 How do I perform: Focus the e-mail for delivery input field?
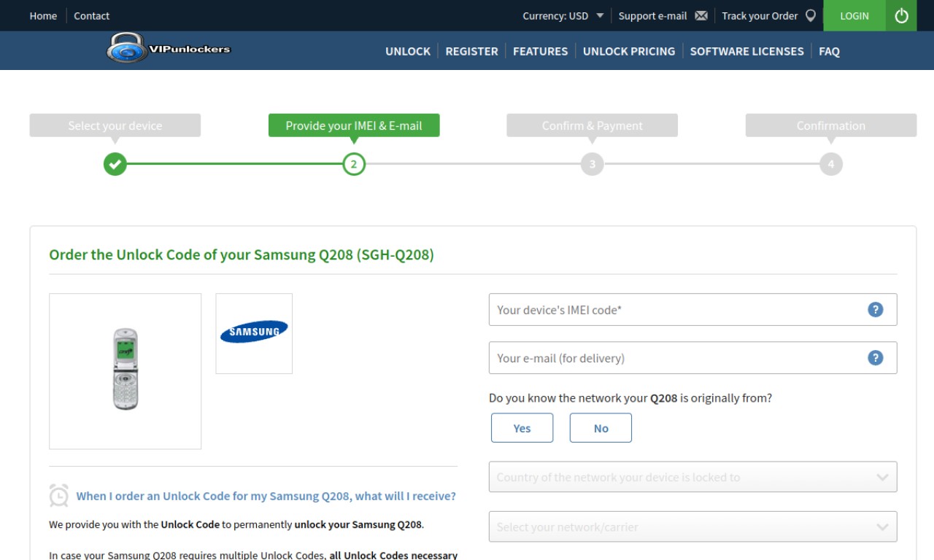click(x=692, y=357)
